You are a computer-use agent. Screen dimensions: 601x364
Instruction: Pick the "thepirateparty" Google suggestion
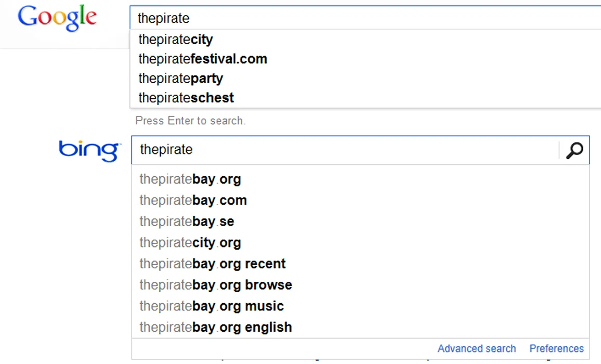pyautogui.click(x=181, y=79)
